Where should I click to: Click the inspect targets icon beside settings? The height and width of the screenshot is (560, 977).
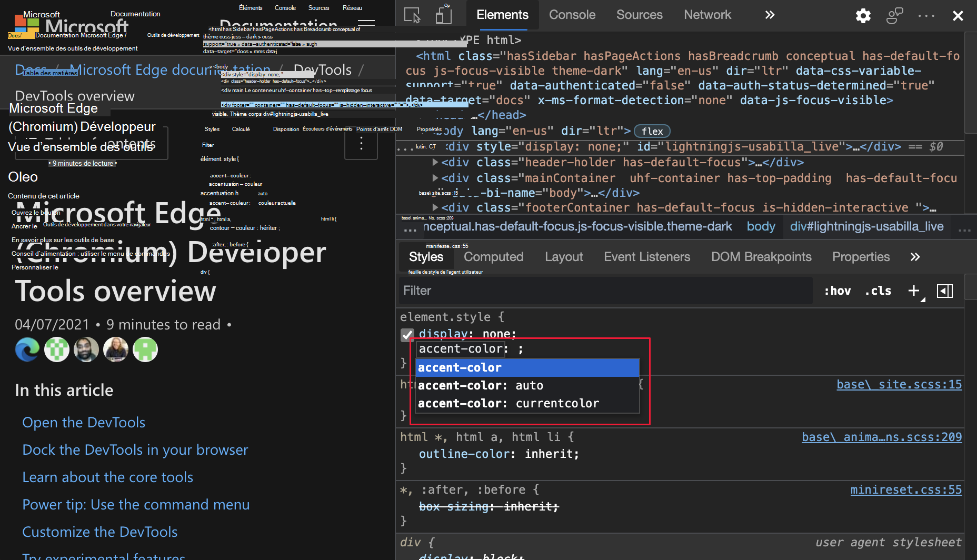pos(894,16)
